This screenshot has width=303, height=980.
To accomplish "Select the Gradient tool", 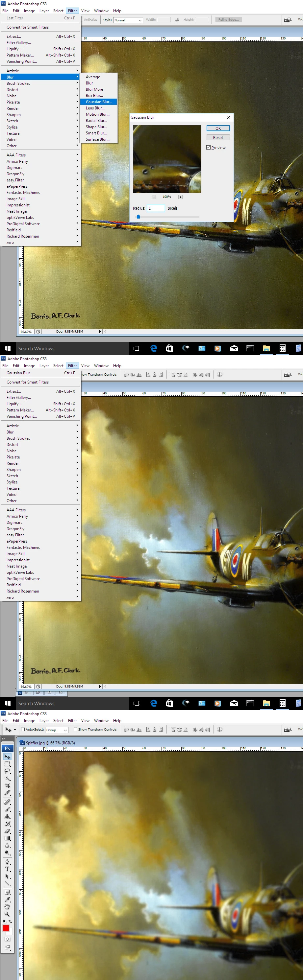I will point(7,838).
